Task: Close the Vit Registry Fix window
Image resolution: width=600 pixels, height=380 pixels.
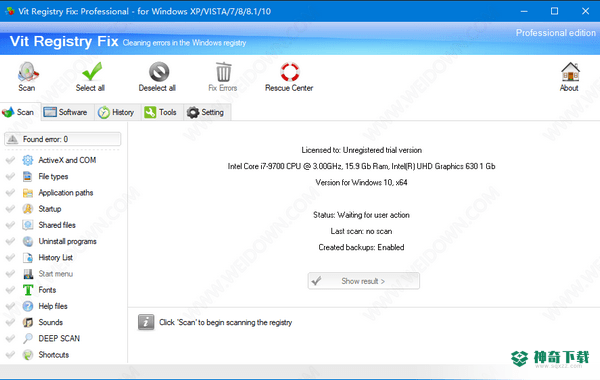Action: click(585, 11)
